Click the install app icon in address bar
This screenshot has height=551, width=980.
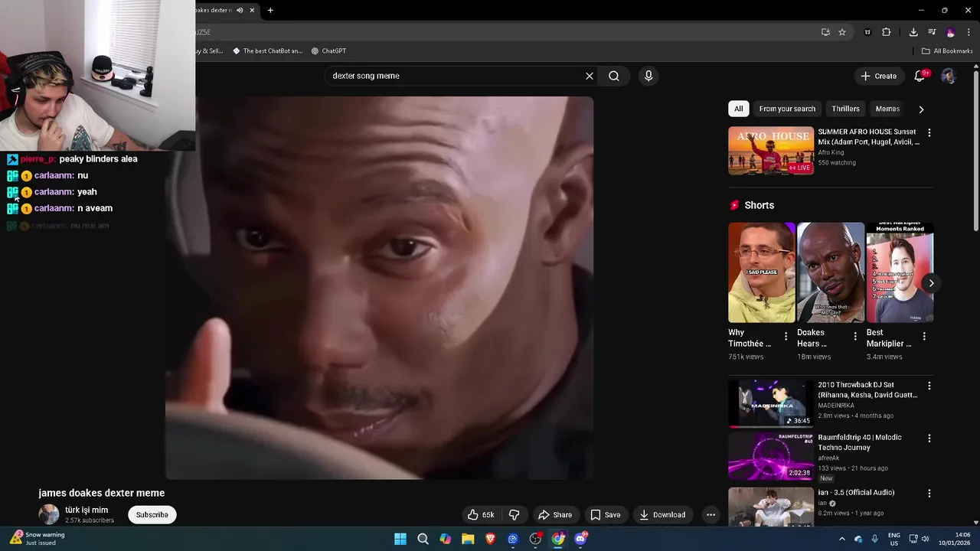(825, 32)
